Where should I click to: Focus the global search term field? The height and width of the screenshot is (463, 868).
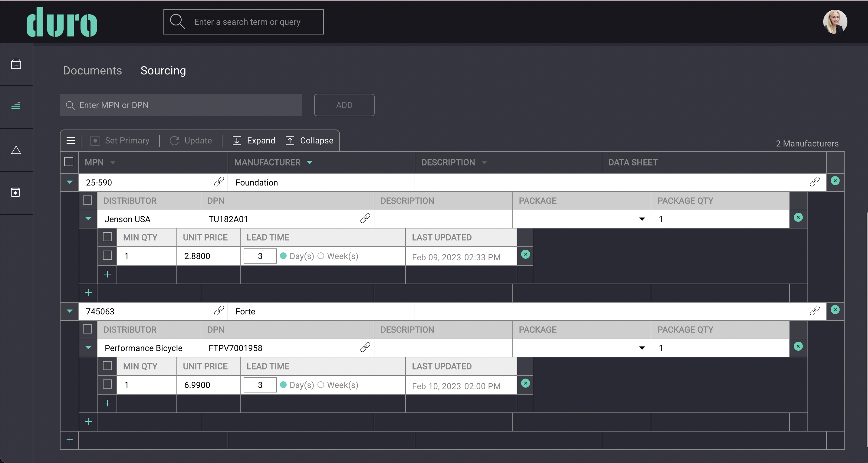[244, 22]
